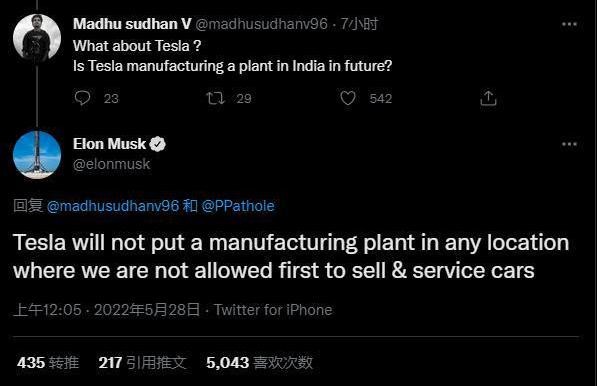Click Elon Musk's verified badge
Viewport: 598px width, 386px height.
click(157, 144)
